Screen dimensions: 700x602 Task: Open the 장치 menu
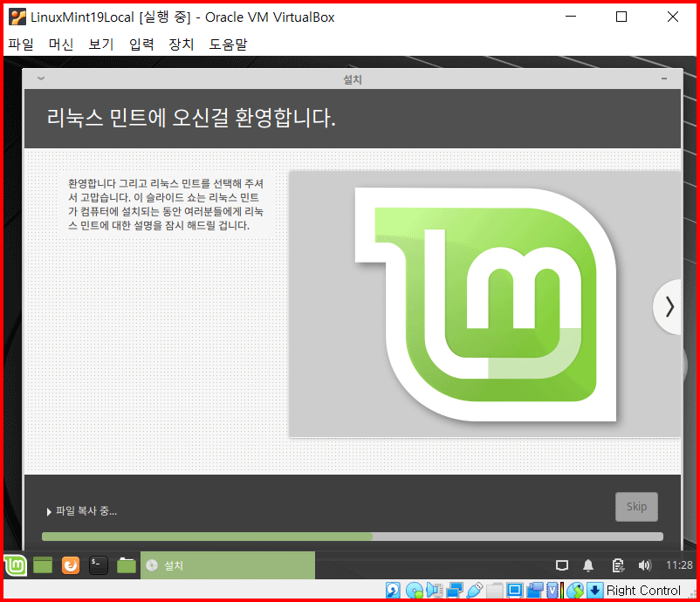(182, 44)
